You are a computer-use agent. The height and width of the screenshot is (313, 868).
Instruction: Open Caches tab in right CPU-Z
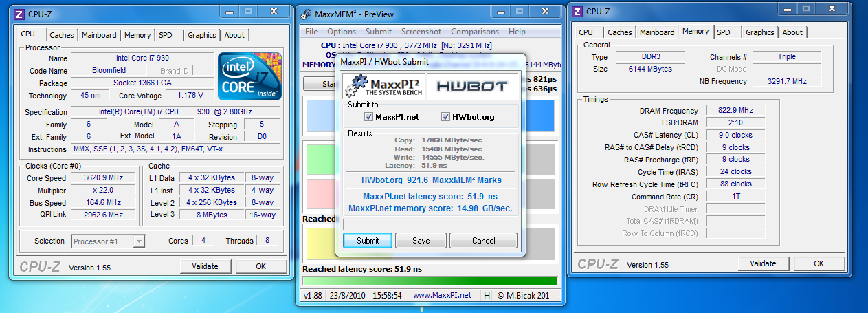pyautogui.click(x=619, y=32)
